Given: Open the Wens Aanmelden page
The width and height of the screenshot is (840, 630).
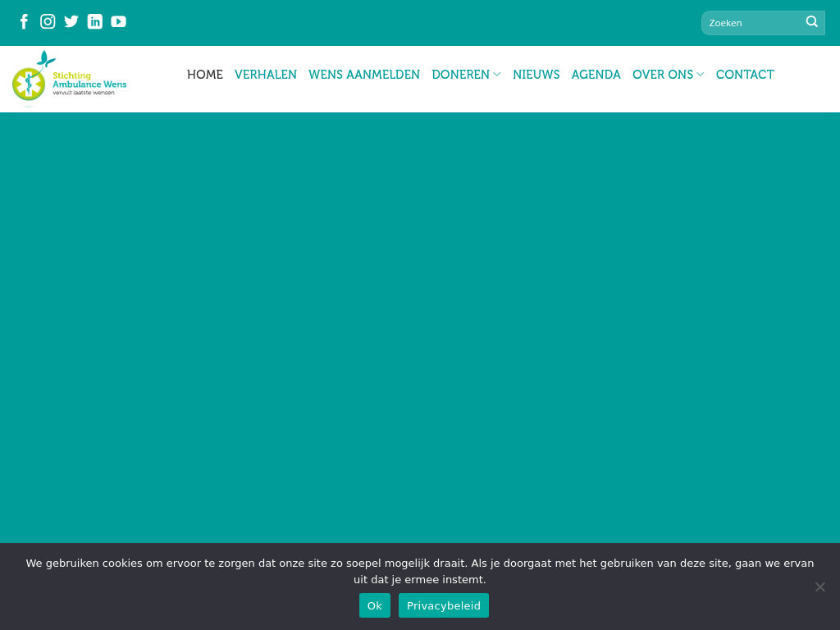Looking at the screenshot, I should [364, 75].
